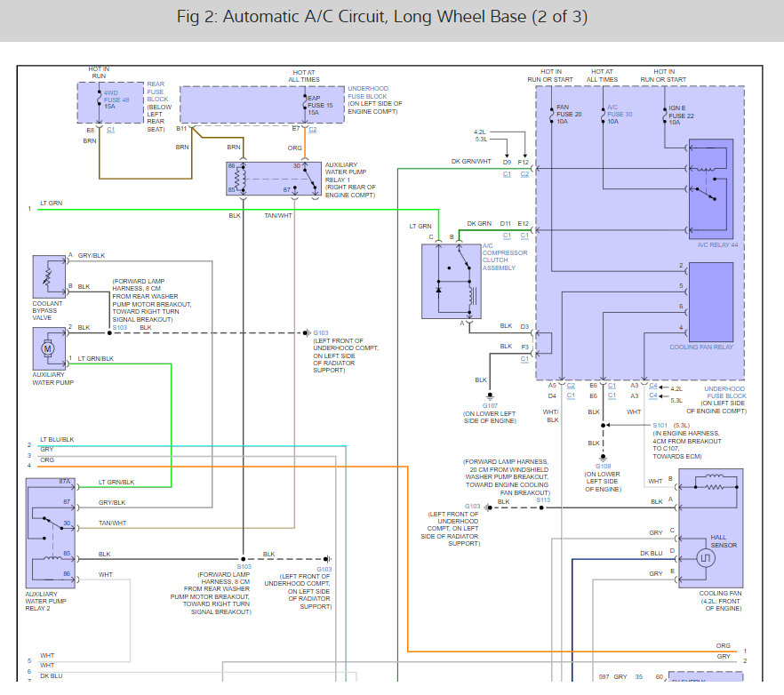Select the HOT AT ALL TIMES label

[305, 76]
